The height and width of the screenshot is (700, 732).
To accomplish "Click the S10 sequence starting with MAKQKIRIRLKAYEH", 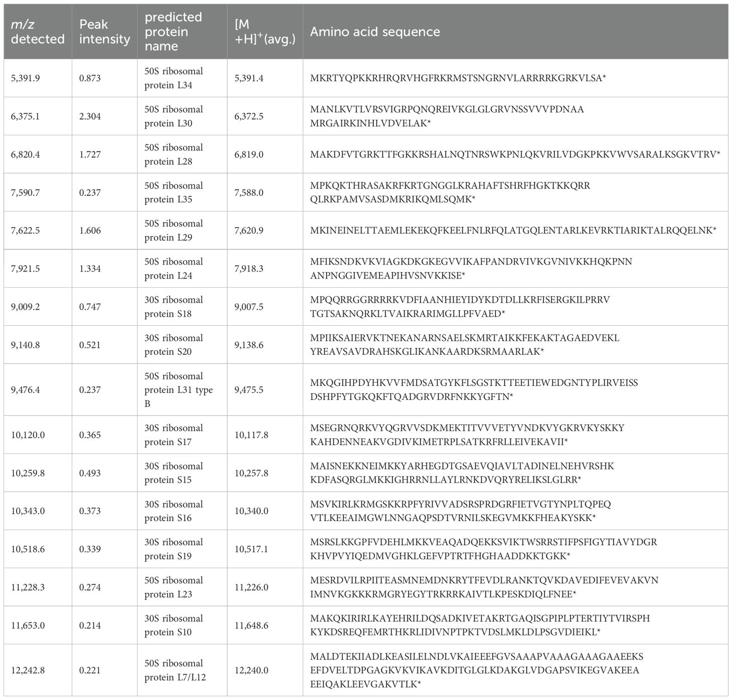I will coord(480,625).
